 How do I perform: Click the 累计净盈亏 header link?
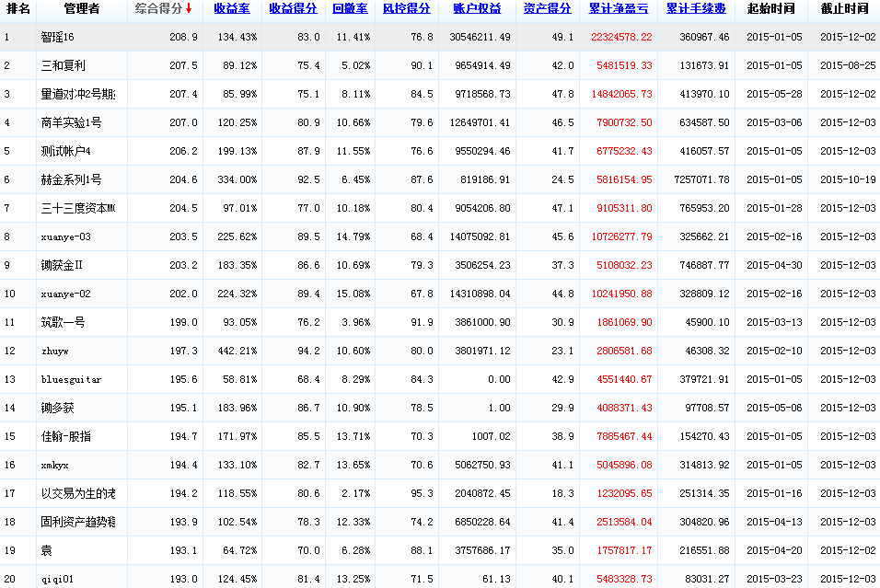pos(619,8)
